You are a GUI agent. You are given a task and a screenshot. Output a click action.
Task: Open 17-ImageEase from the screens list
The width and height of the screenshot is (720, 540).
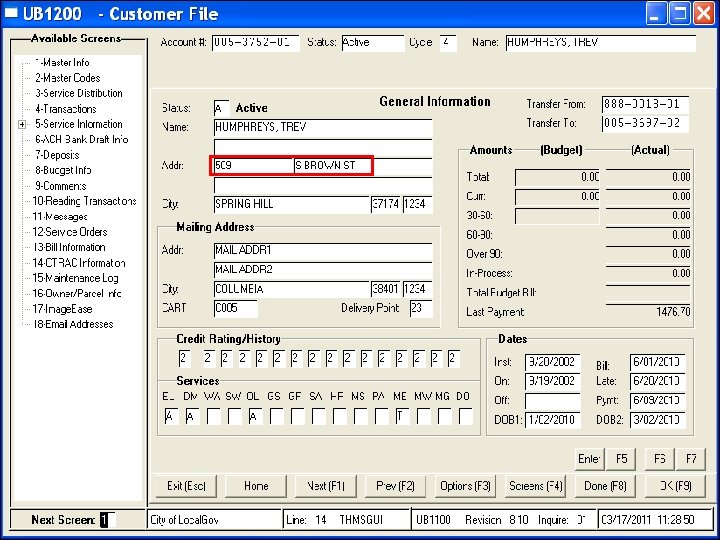pos(65,309)
